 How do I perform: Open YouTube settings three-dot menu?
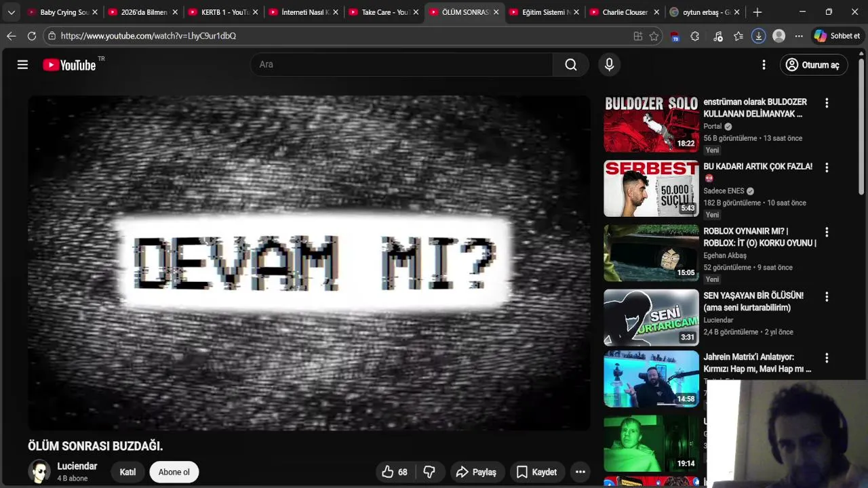764,64
